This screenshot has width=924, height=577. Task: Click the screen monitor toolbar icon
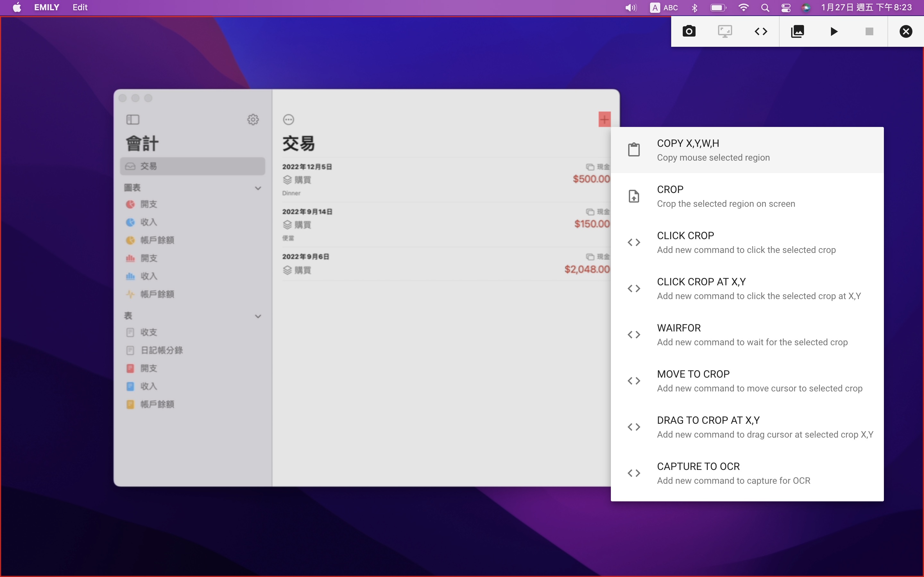pos(725,31)
